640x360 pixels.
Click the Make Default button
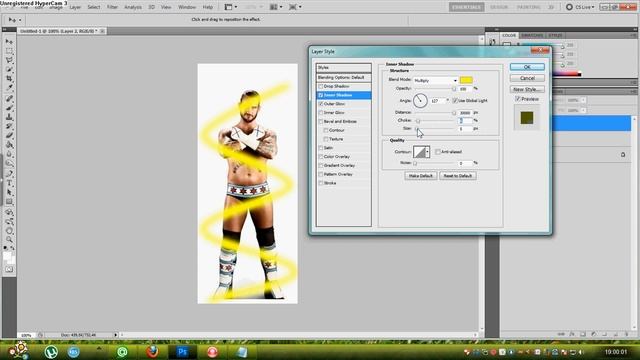point(420,176)
